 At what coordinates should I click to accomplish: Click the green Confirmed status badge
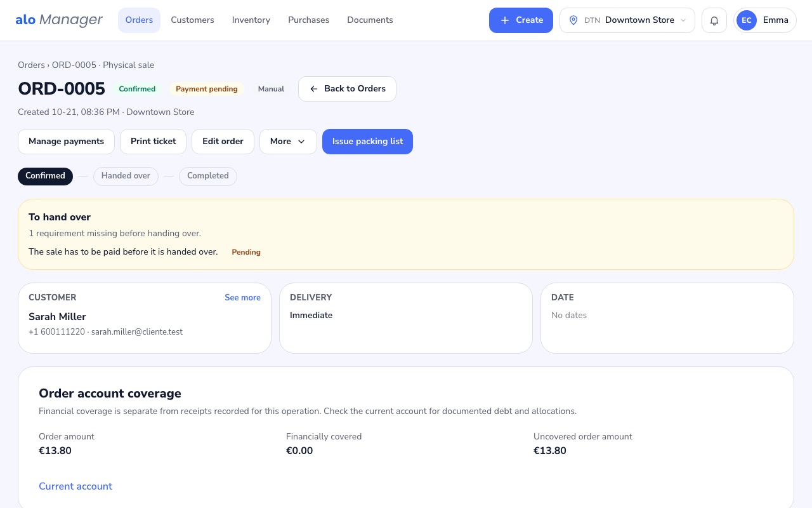coord(137,89)
